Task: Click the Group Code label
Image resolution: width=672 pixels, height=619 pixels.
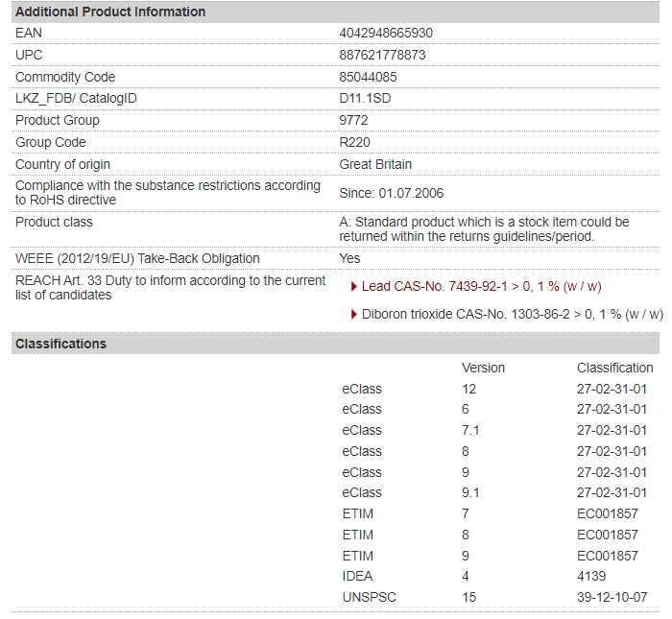Action: point(50,142)
